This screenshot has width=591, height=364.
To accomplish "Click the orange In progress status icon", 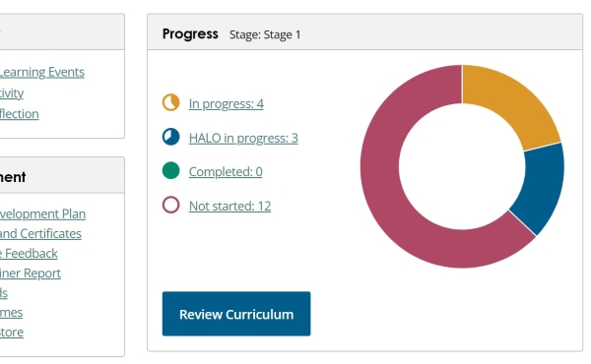I will 170,102.
